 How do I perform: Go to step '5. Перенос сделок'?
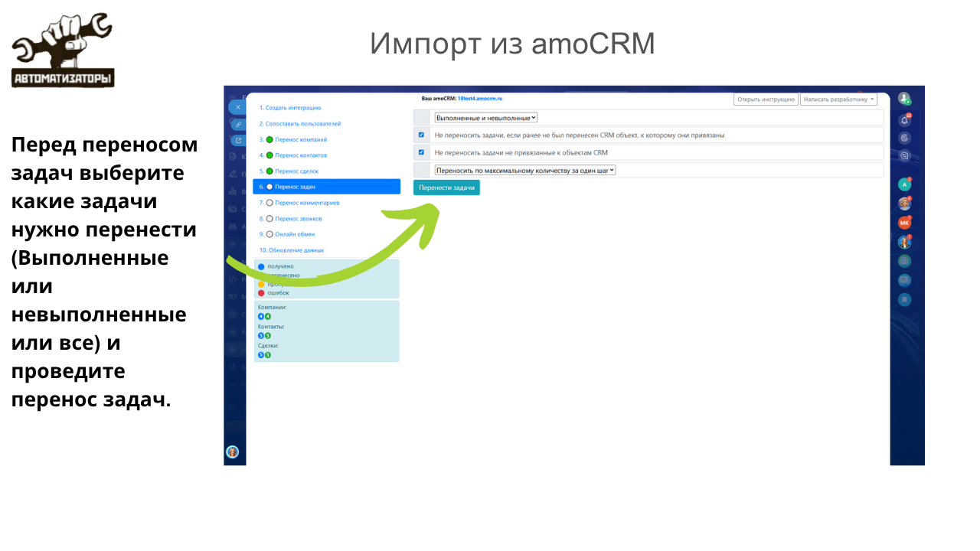click(289, 171)
